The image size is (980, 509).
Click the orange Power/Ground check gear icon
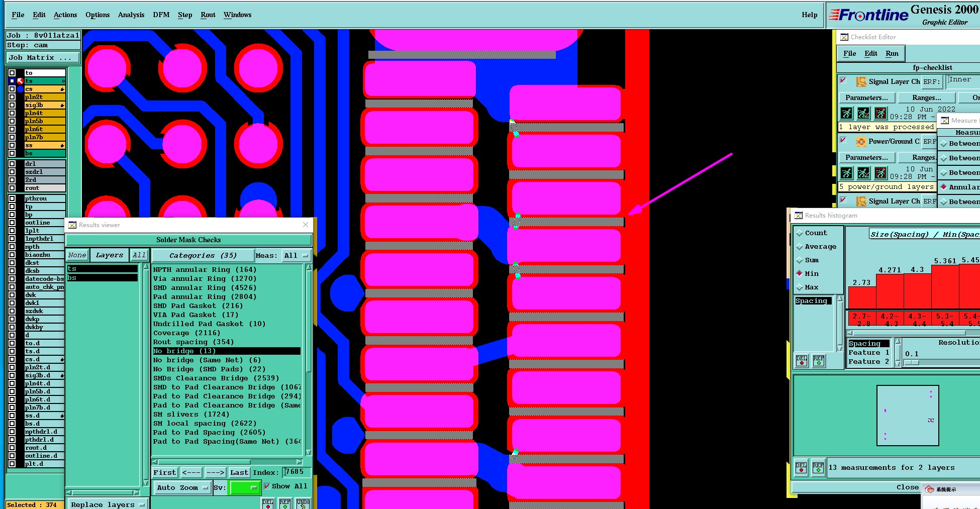click(x=861, y=141)
